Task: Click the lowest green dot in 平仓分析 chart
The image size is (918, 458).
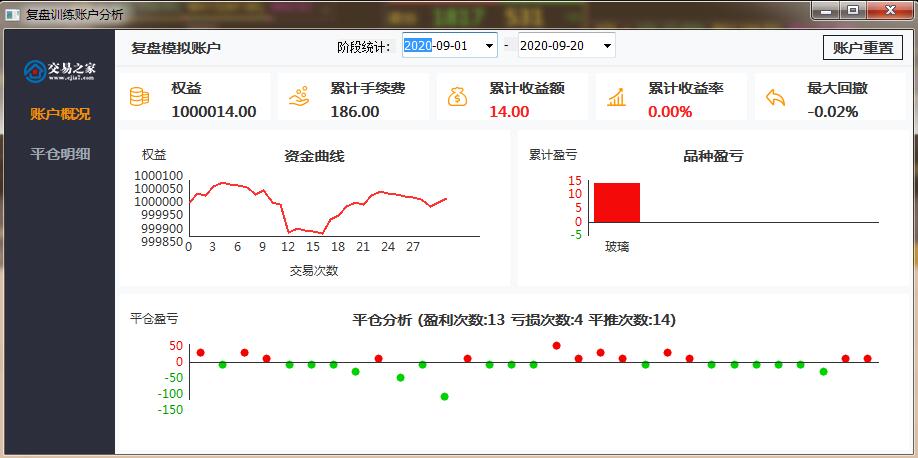Action: pos(444,396)
